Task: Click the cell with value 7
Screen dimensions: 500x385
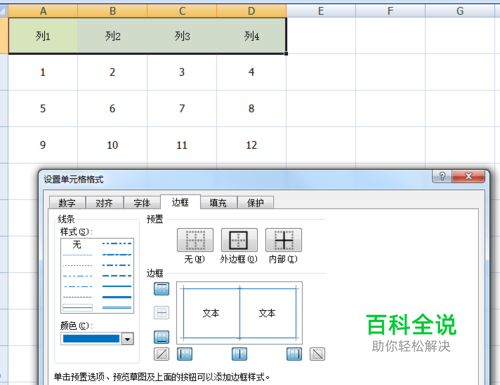Action: [182, 108]
